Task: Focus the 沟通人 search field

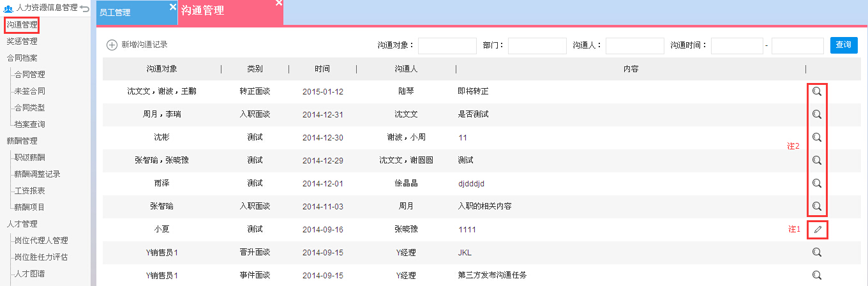Action: (x=635, y=46)
